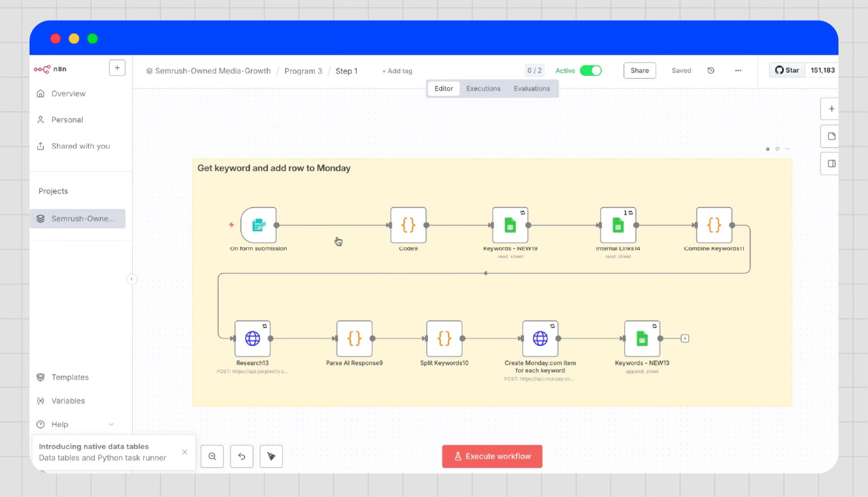The image size is (868, 497).
Task: Open Variables from sidebar
Action: click(68, 401)
